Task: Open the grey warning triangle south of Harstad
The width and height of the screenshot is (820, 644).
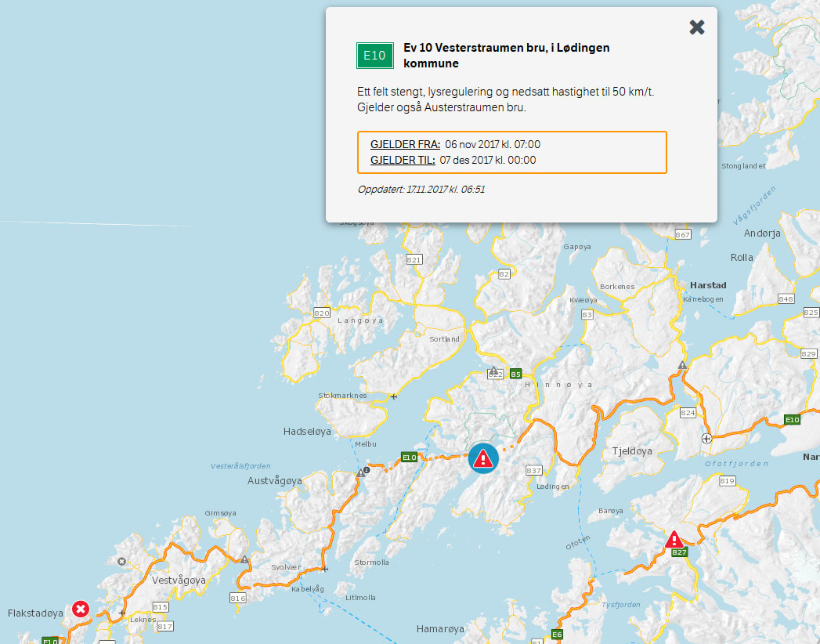Action: point(683,365)
